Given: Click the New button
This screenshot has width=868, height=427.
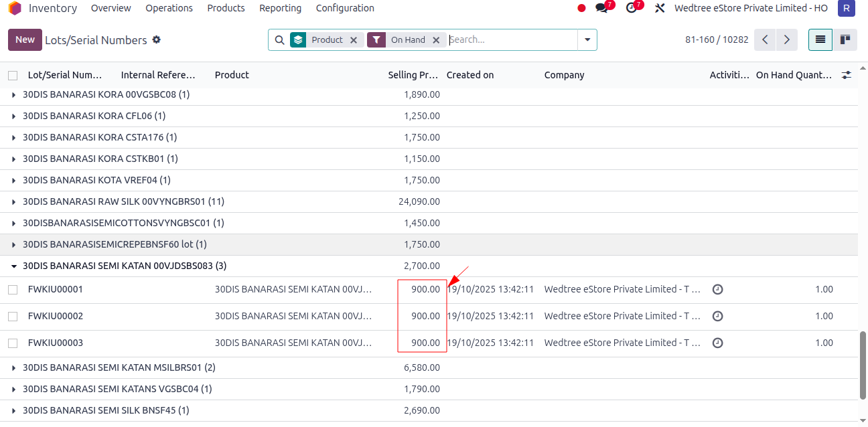Looking at the screenshot, I should [25, 39].
